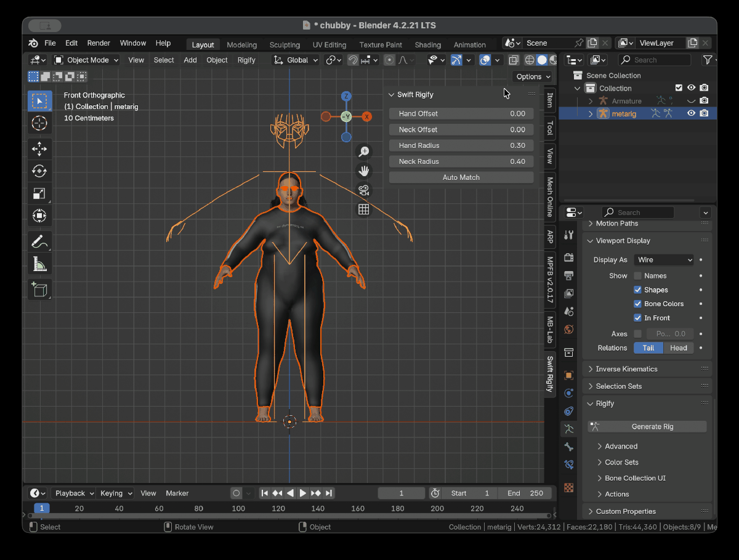Viewport: 739px width, 560px height.
Task: Select the Measure tool
Action: pyautogui.click(x=39, y=264)
